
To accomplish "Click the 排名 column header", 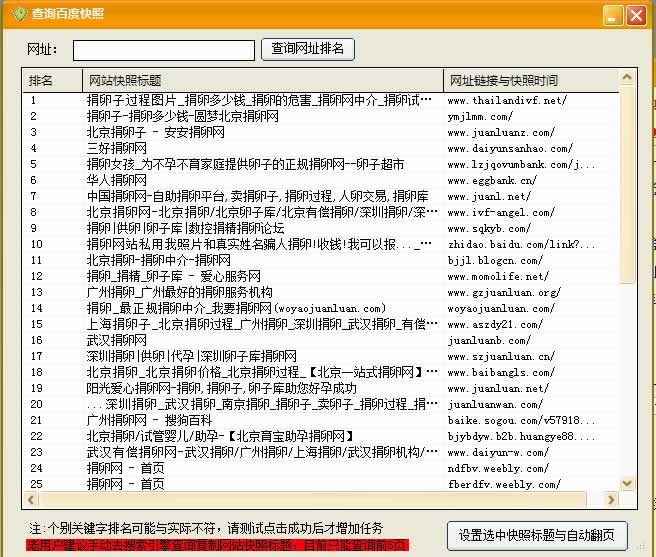I will coord(53,80).
